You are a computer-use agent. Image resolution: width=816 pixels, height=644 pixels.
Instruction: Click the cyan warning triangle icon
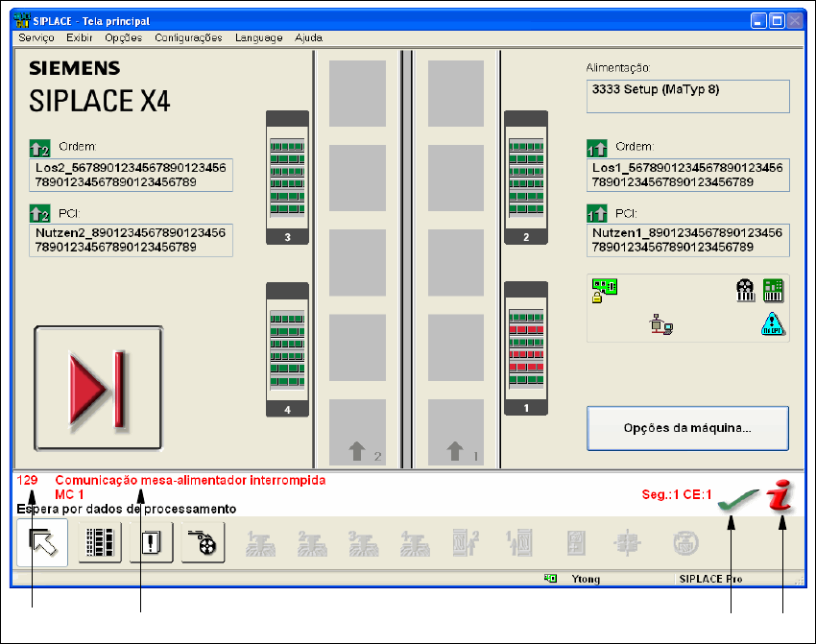coord(772,323)
